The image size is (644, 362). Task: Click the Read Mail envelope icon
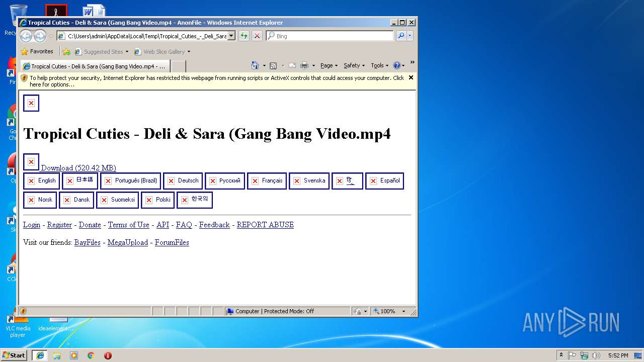292,65
